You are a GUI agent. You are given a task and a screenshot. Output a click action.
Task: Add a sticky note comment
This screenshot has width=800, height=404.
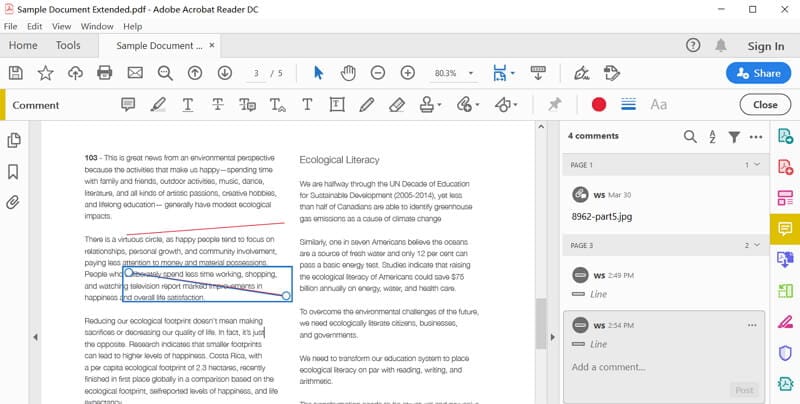click(128, 105)
